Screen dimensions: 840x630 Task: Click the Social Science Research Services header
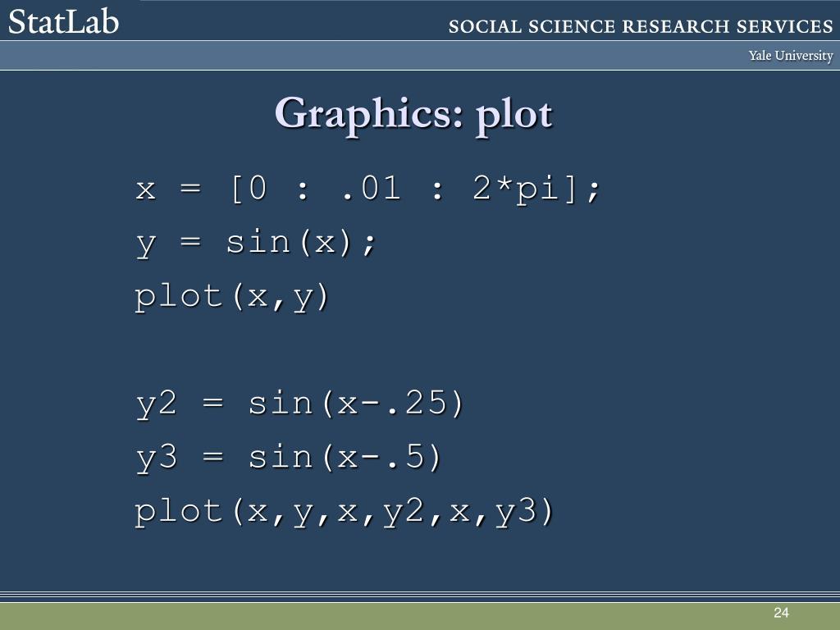[x=641, y=26]
